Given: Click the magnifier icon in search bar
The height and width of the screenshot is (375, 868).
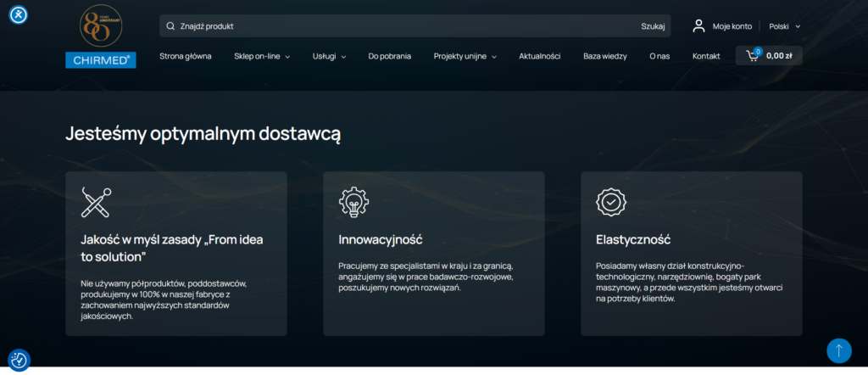Looking at the screenshot, I should (170, 26).
